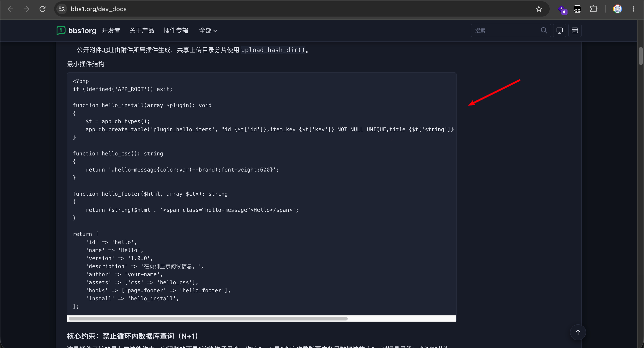Viewport: 644px width, 348px height.
Task: Click the back-to-top arrow button
Action: (x=578, y=332)
